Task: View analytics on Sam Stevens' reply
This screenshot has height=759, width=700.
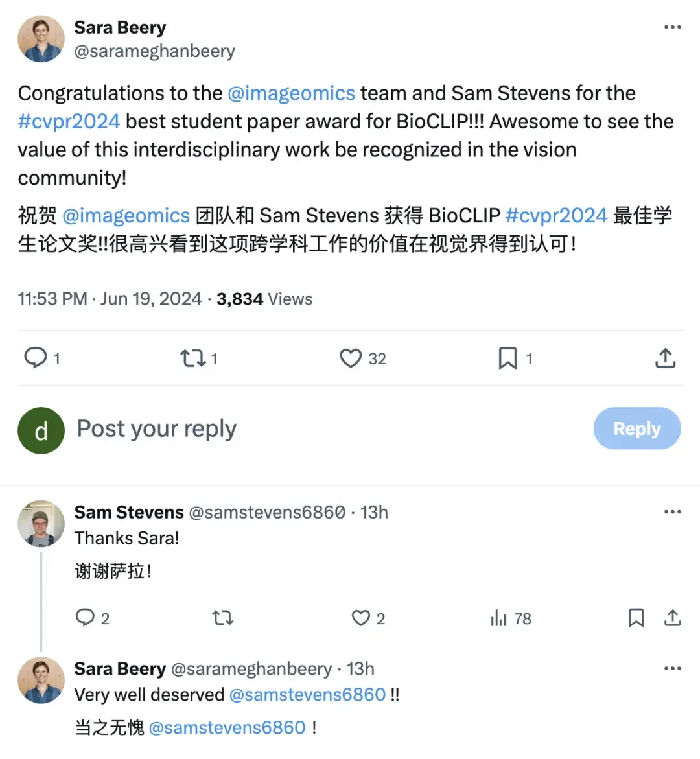Action: pos(498,618)
